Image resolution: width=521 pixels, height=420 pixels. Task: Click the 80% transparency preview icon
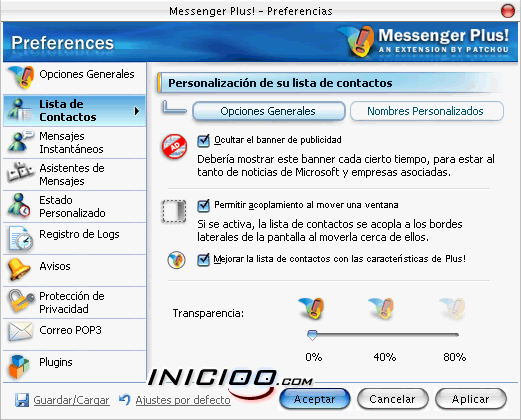point(452,308)
